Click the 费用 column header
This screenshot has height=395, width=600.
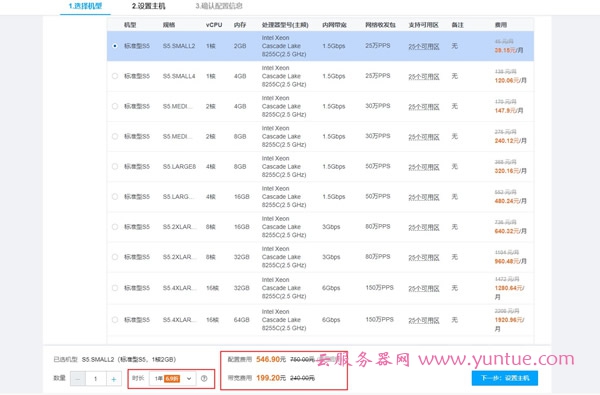pos(501,25)
